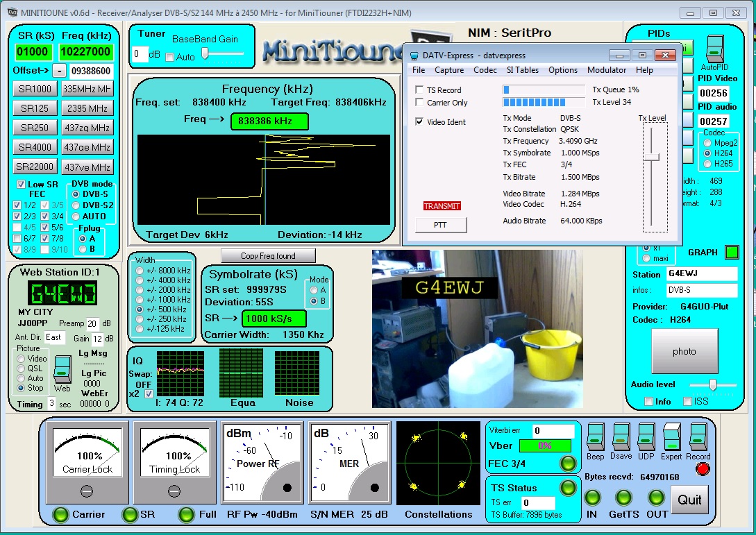Click the green GRAPH square indicator
This screenshot has height=535, width=756.
pos(732,252)
